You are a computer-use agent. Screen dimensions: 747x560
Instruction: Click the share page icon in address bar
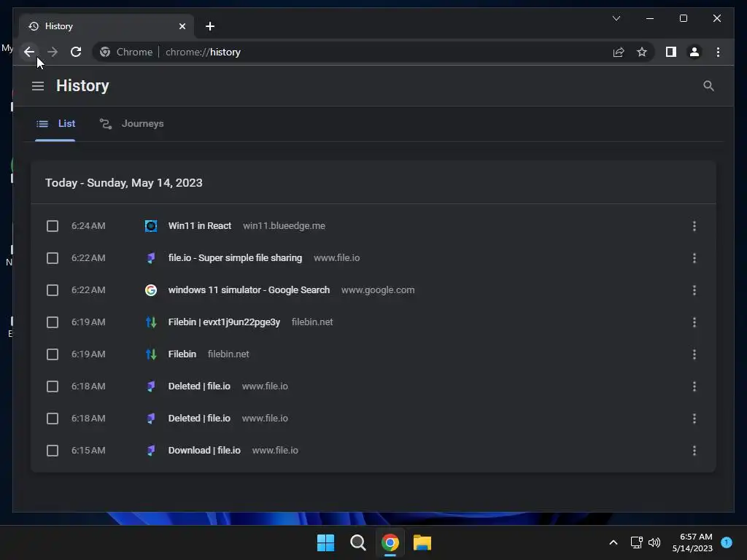click(619, 52)
